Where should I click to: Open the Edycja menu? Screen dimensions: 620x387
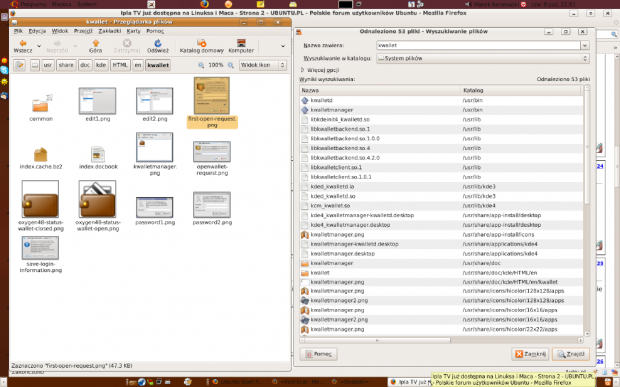37,31
